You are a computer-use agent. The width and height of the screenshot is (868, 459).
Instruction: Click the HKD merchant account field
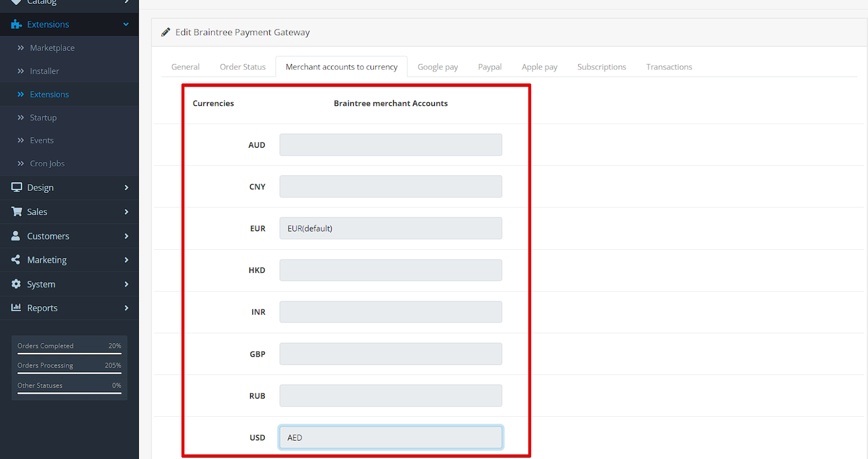(x=391, y=270)
